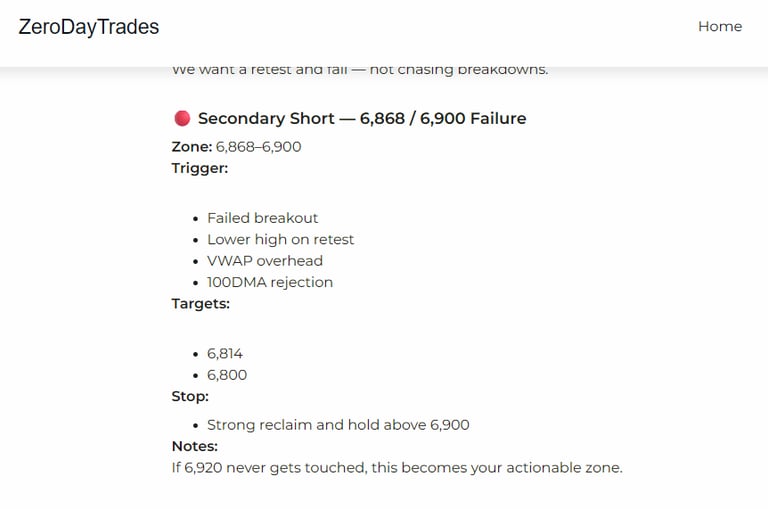
Task: Click the red circle icon beside Secondary Short
Action: (x=182, y=119)
